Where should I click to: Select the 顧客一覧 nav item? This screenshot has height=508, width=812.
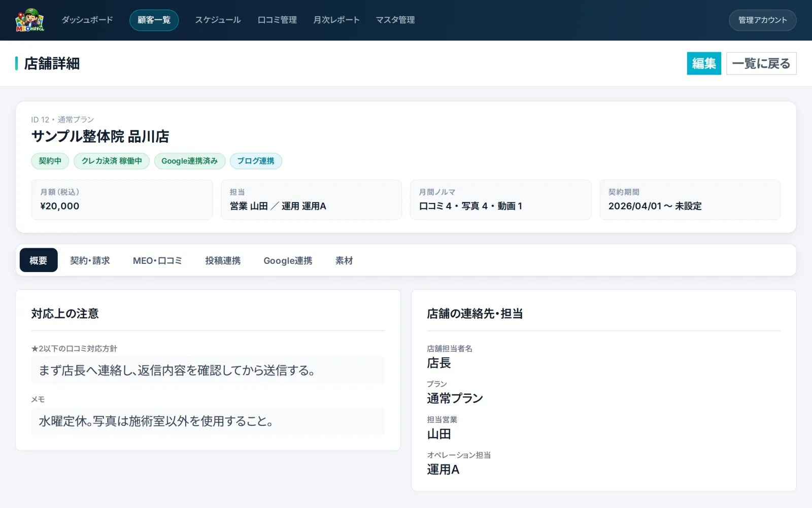tap(154, 20)
